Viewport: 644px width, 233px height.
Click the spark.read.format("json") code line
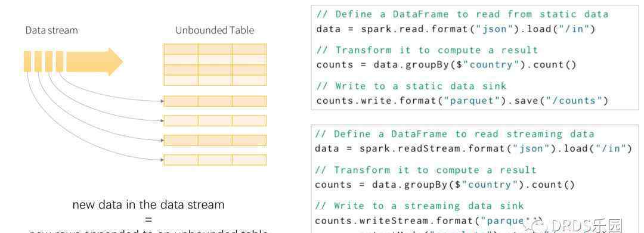(456, 29)
